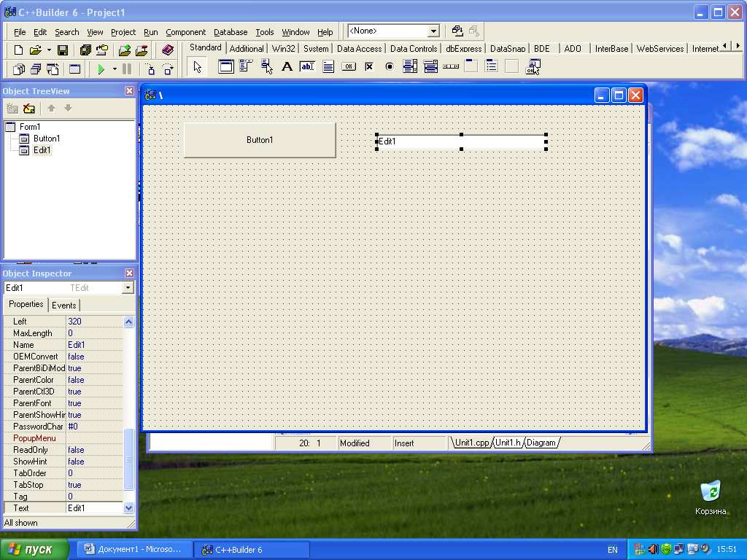This screenshot has width=747, height=560.
Task: Open the Project menu
Action: point(123,32)
